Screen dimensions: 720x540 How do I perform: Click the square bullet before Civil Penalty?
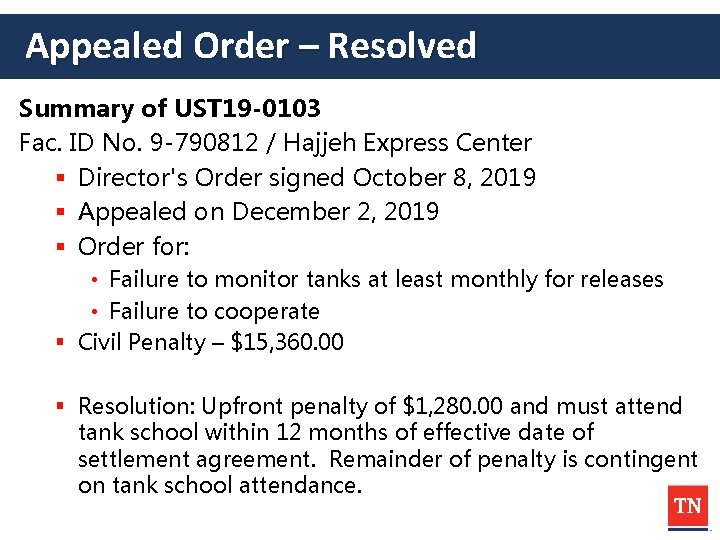click(x=61, y=343)
